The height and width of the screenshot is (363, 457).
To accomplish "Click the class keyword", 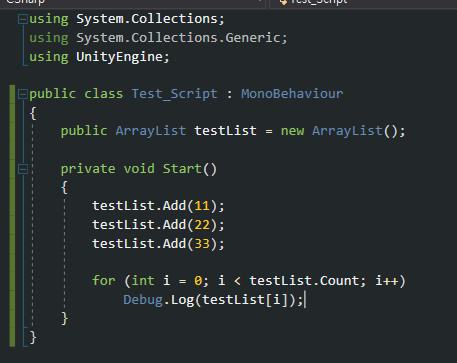I will 104,94.
